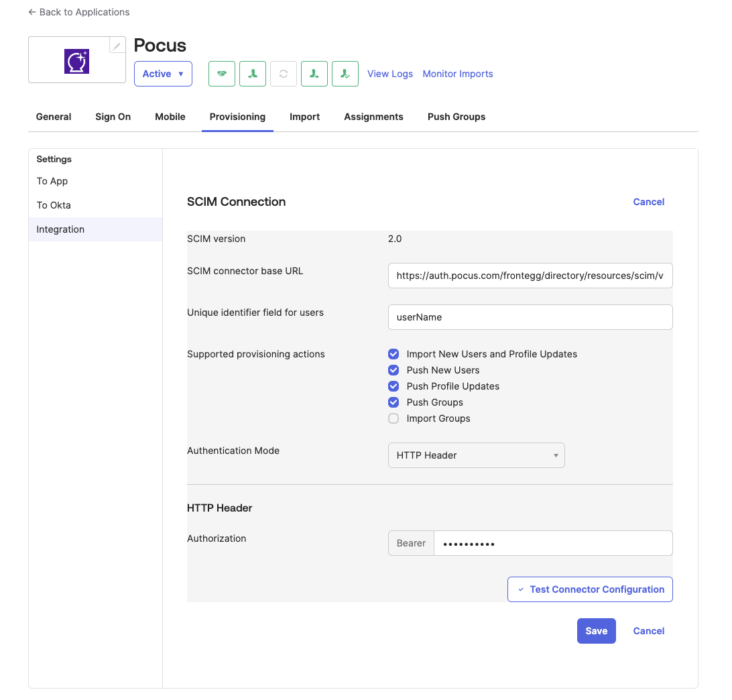Click the import user icon with incoming arrow

[x=253, y=74]
